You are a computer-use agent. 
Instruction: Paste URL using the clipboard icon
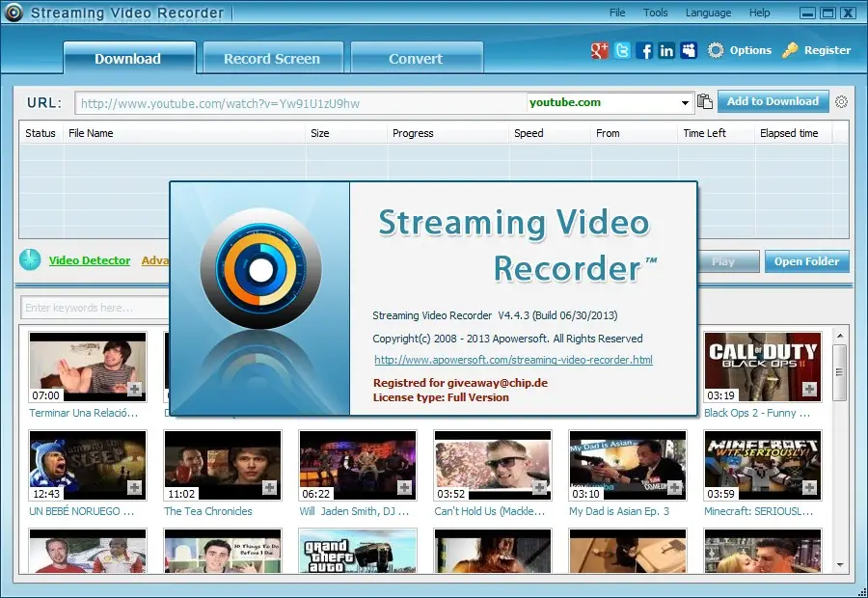(x=705, y=102)
